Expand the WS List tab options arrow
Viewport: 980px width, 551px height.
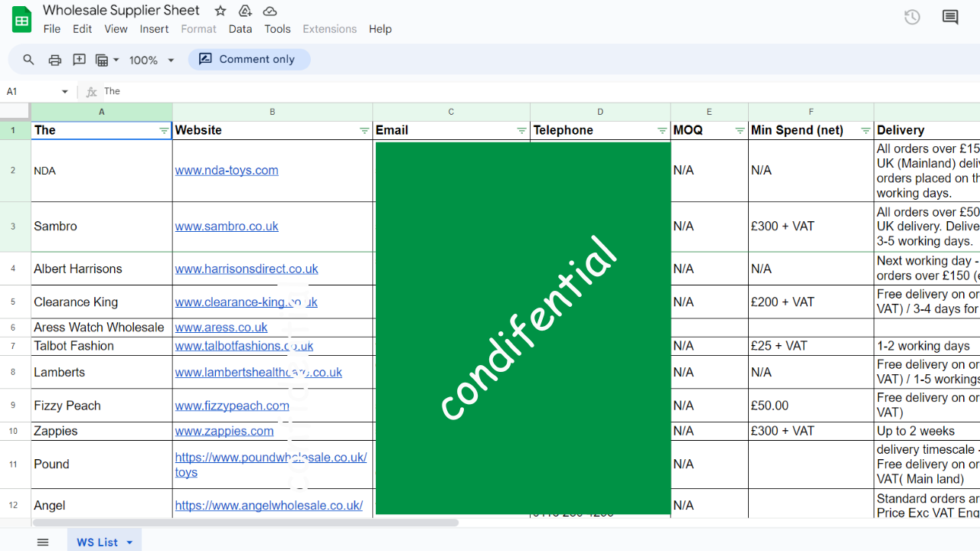(x=129, y=543)
